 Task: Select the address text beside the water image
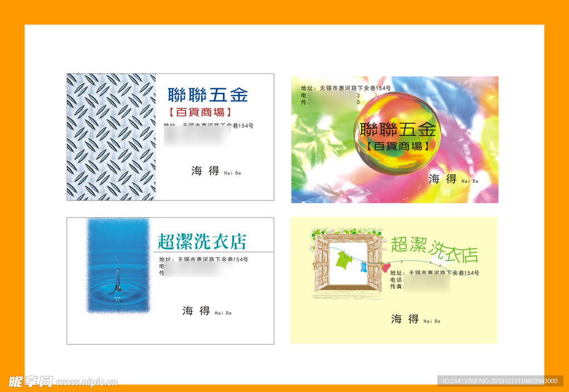click(203, 259)
